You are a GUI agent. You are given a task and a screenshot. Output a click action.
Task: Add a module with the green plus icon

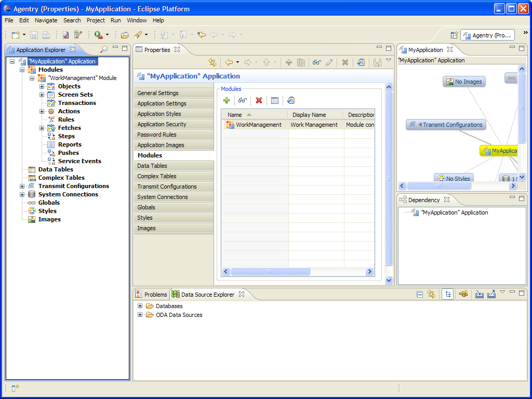pos(227,100)
